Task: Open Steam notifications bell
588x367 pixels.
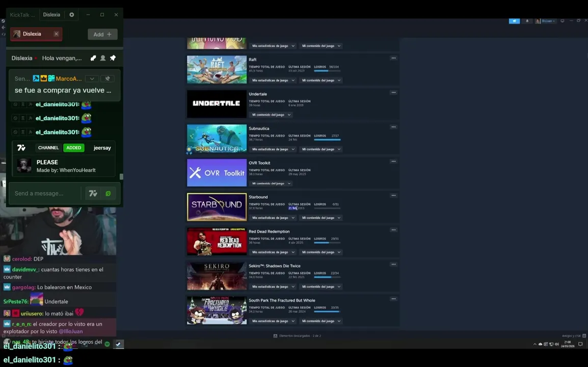Action: coord(527,21)
